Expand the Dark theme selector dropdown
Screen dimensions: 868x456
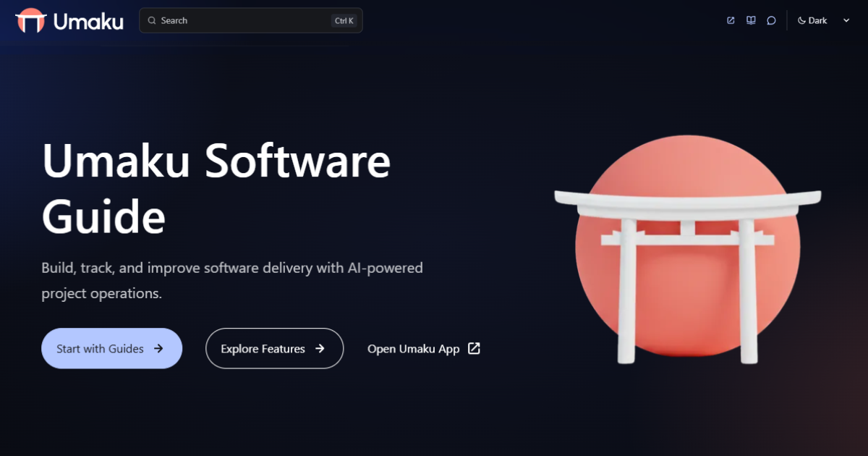pyautogui.click(x=823, y=20)
